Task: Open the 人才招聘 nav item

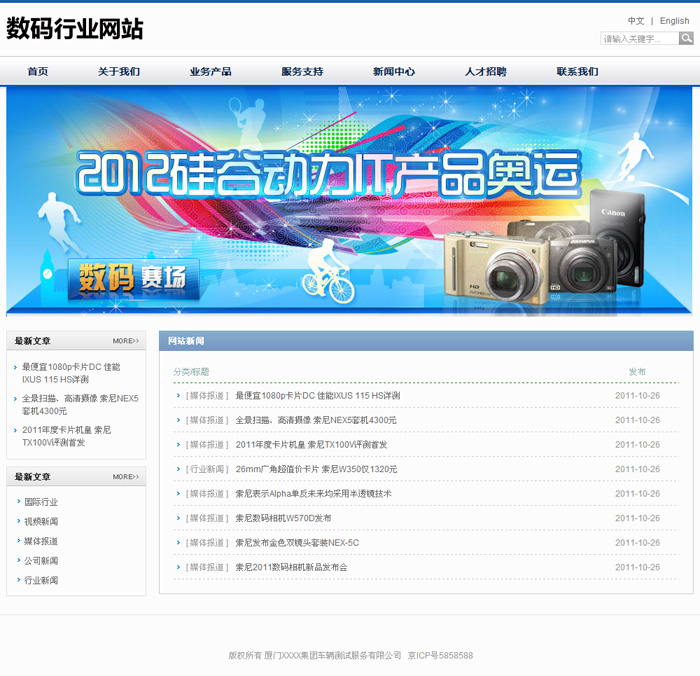Action: tap(486, 71)
